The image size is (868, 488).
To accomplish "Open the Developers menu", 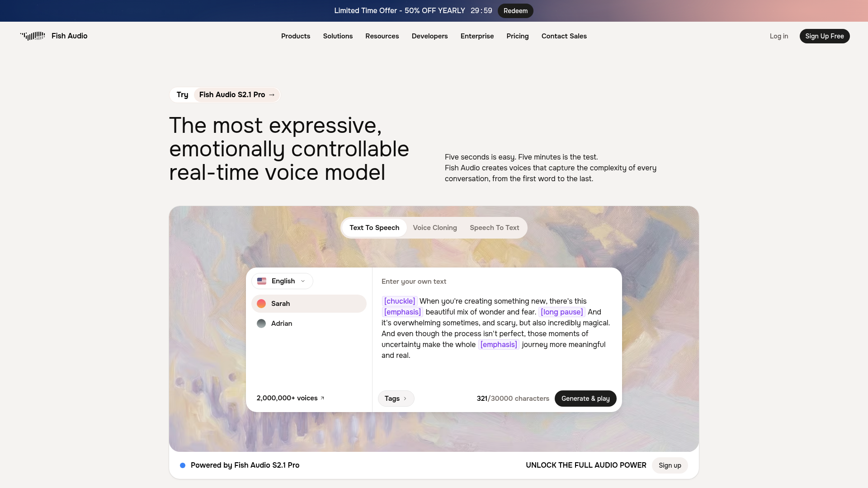I will tap(429, 36).
